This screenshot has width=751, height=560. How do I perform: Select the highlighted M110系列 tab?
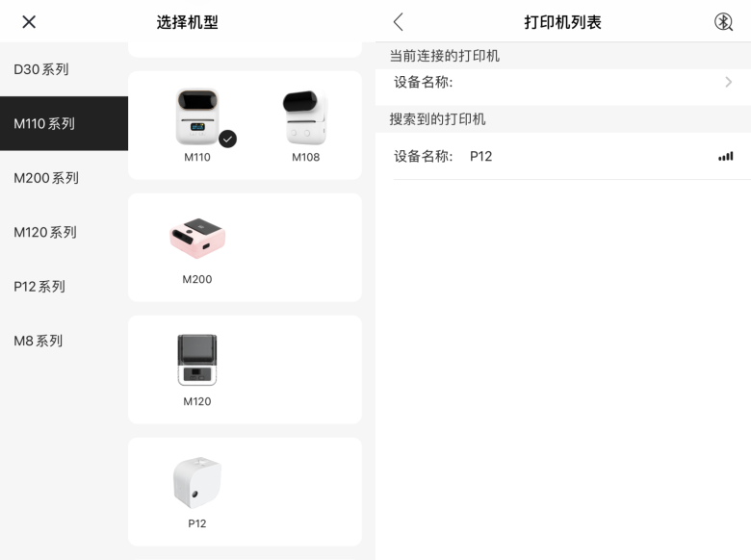pos(65,123)
